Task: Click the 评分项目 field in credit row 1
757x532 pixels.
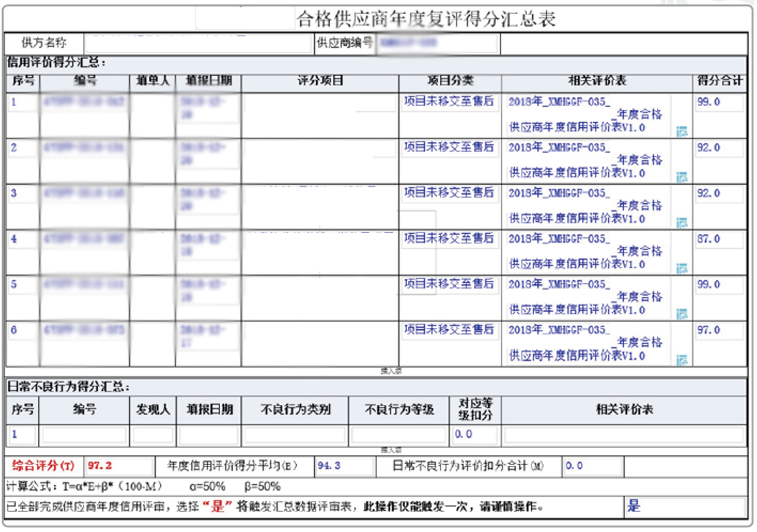Action: click(320, 103)
